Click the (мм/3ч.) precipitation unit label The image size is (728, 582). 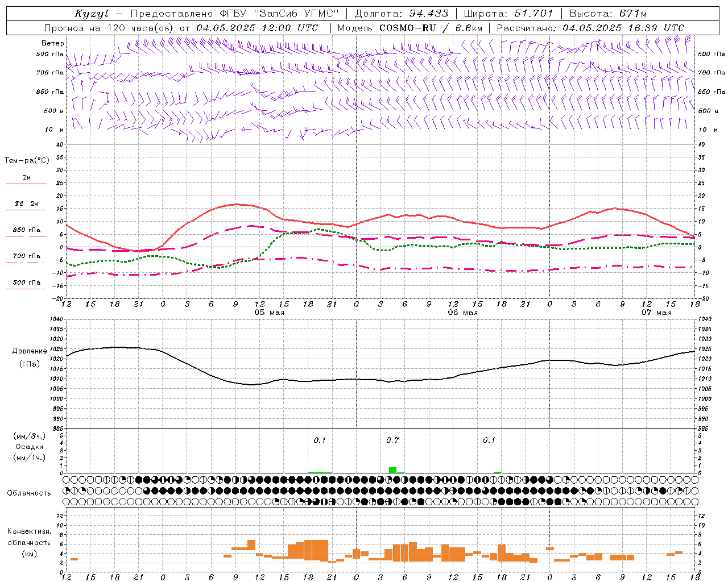tap(30, 436)
